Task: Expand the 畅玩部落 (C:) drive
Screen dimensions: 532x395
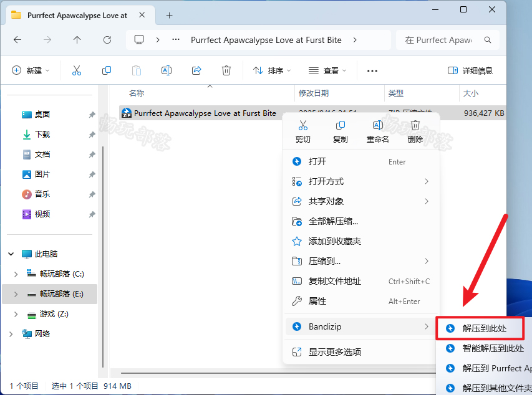Action: pyautogui.click(x=16, y=274)
